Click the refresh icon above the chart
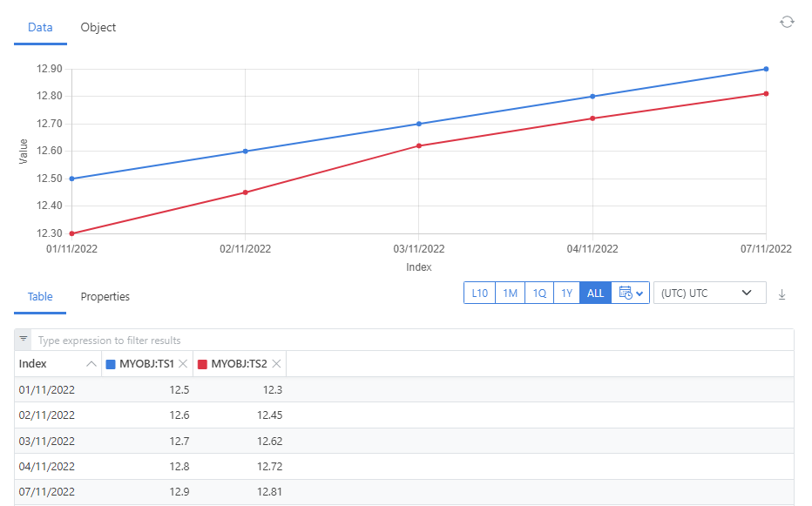The width and height of the screenshot is (812, 506). pos(787,22)
